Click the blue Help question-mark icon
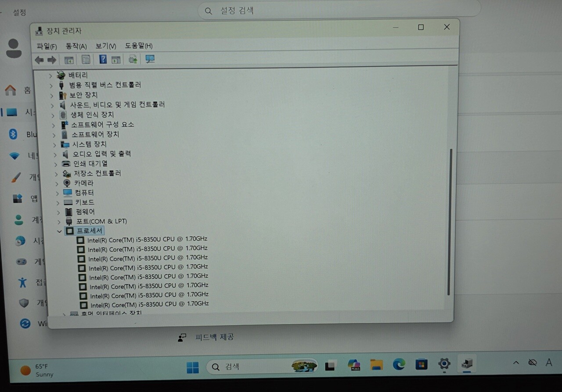The width and height of the screenshot is (562, 392). coord(103,59)
